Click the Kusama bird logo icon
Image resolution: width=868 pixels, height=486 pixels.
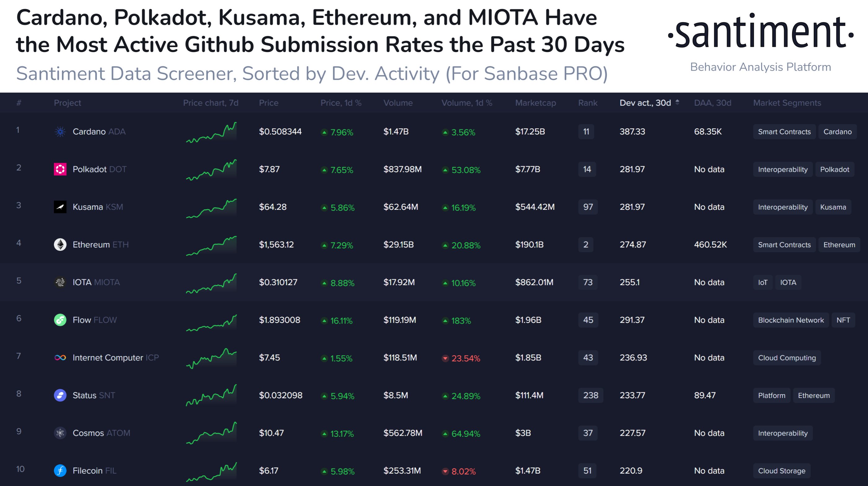(60, 207)
